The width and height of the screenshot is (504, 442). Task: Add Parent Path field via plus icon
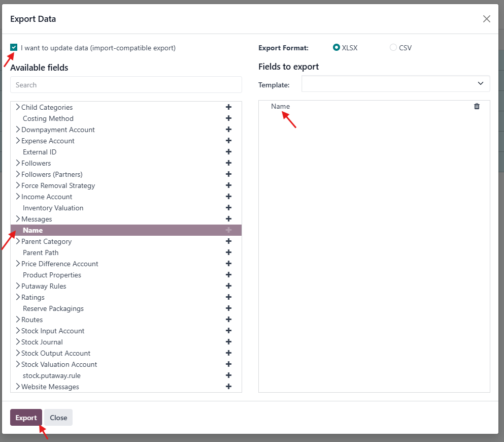pyautogui.click(x=228, y=252)
